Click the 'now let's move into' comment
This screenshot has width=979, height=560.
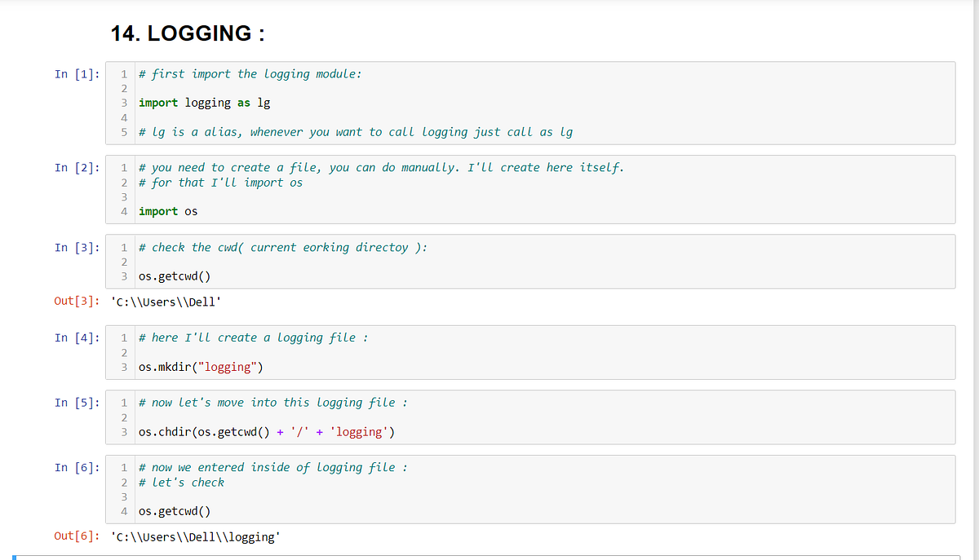pyautogui.click(x=273, y=403)
